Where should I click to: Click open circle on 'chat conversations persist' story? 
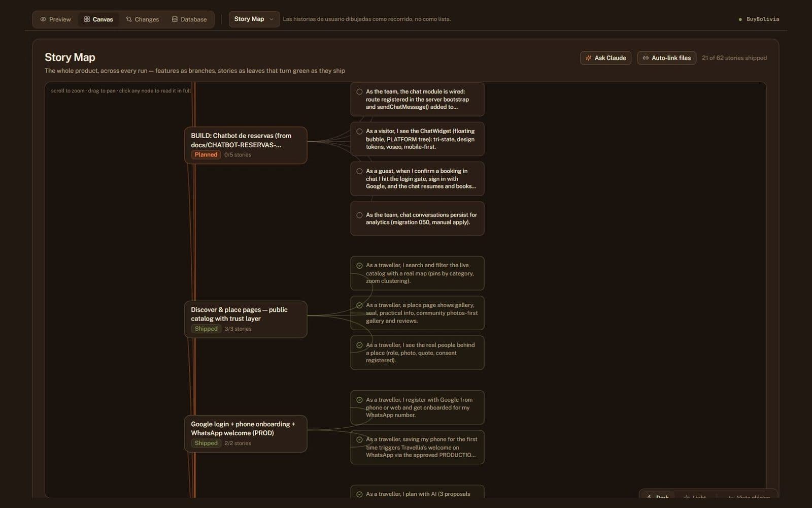click(x=359, y=215)
